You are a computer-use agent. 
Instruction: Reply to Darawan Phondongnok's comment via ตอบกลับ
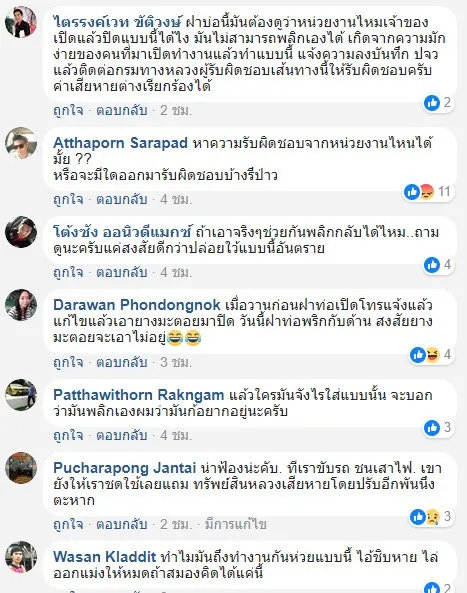122,362
